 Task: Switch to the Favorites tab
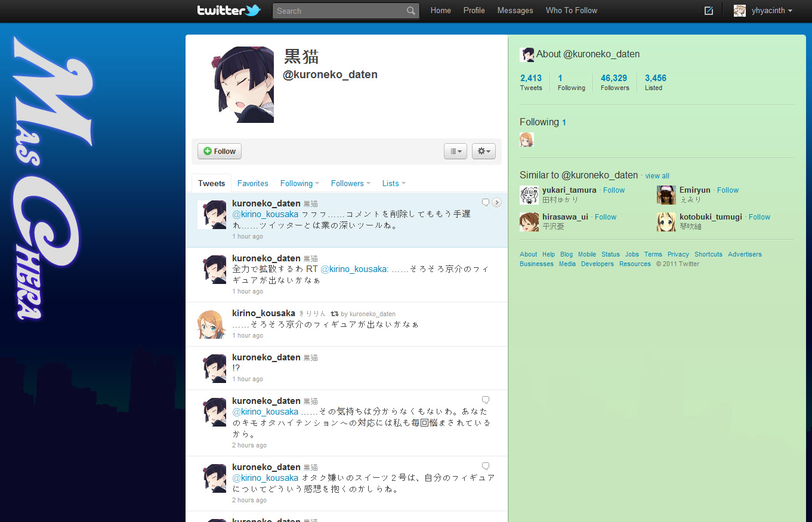pos(253,183)
